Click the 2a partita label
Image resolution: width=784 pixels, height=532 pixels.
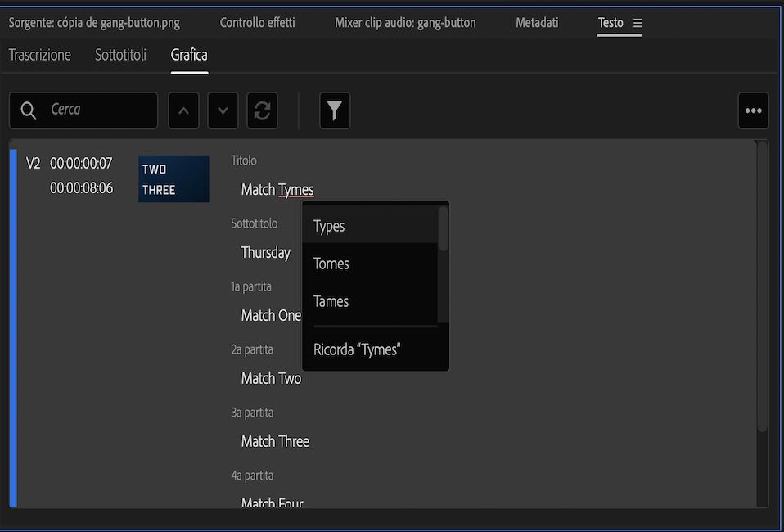click(x=252, y=349)
